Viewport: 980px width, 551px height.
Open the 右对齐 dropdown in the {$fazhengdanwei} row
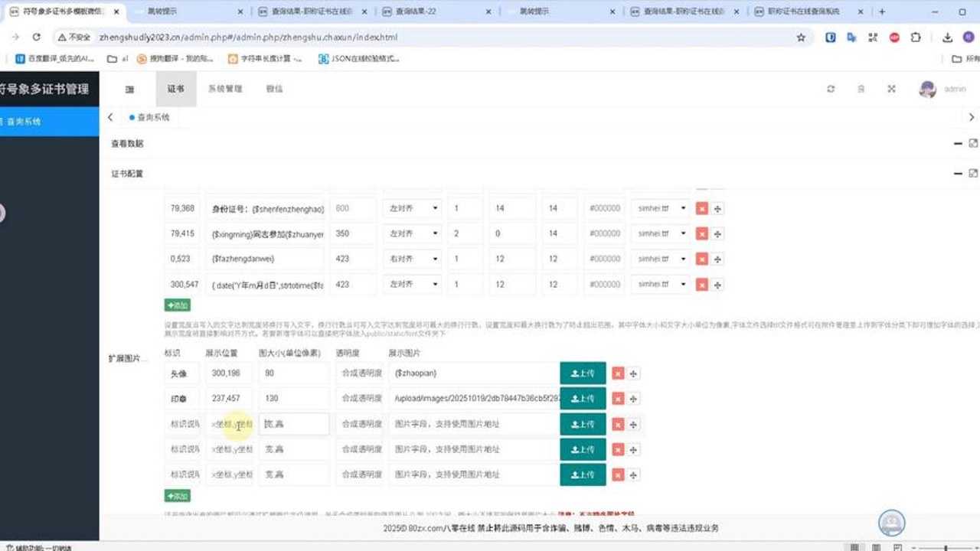pos(413,259)
